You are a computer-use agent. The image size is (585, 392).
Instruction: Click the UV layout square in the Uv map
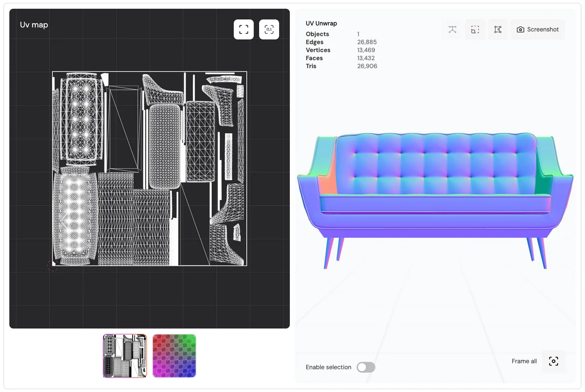[149, 168]
